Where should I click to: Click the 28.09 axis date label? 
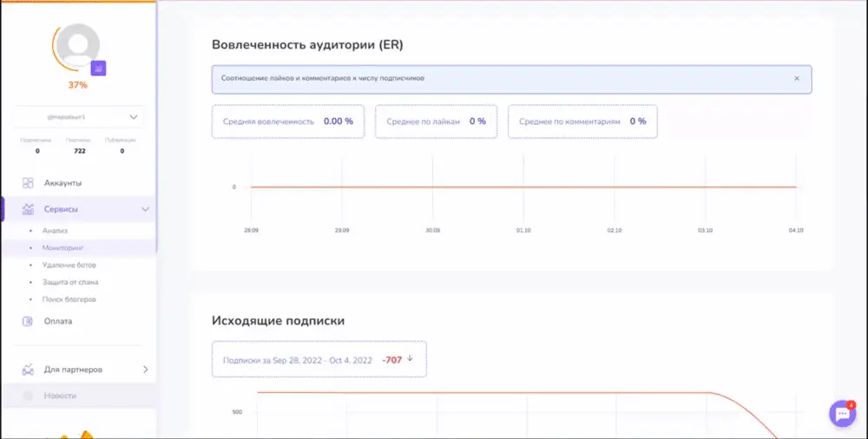(x=252, y=230)
